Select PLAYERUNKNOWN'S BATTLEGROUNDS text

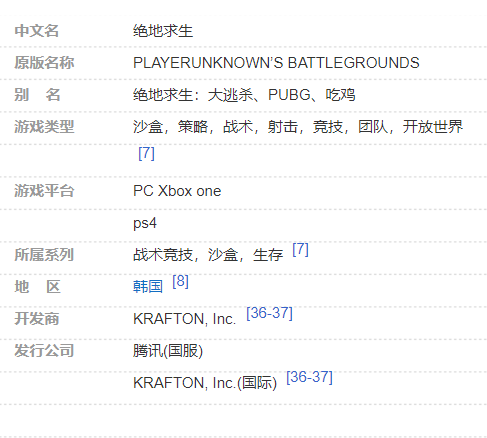point(276,63)
